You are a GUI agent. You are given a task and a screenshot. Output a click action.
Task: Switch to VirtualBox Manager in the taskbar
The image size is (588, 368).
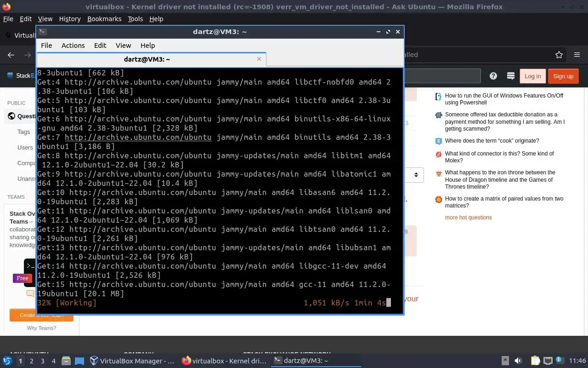coord(132,361)
